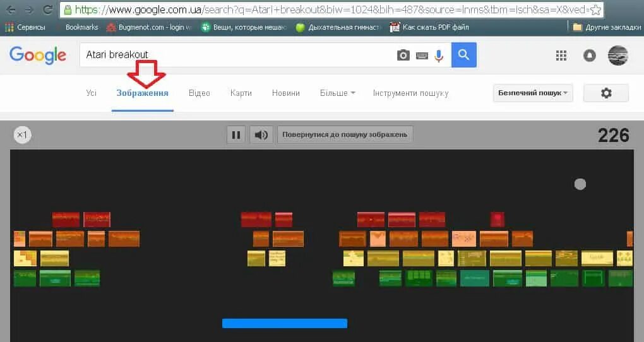Open Дыхательная гимнастика bookmark

[x=338, y=27]
